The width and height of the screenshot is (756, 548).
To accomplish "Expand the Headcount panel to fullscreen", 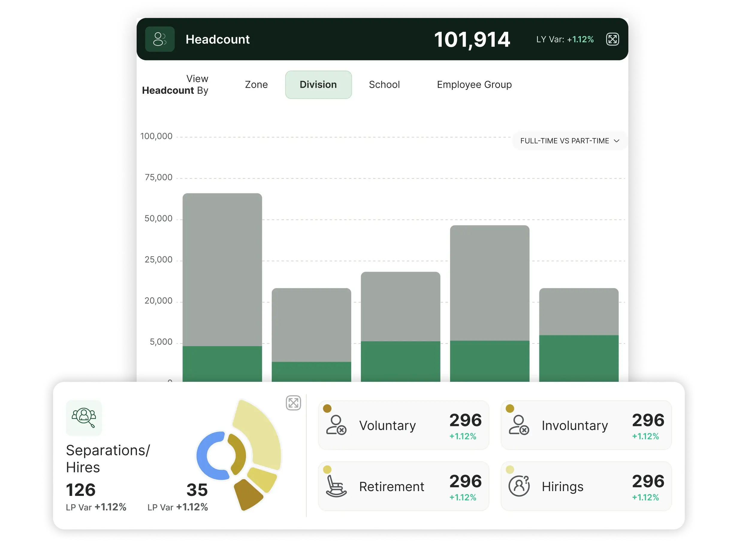I will tap(612, 39).
